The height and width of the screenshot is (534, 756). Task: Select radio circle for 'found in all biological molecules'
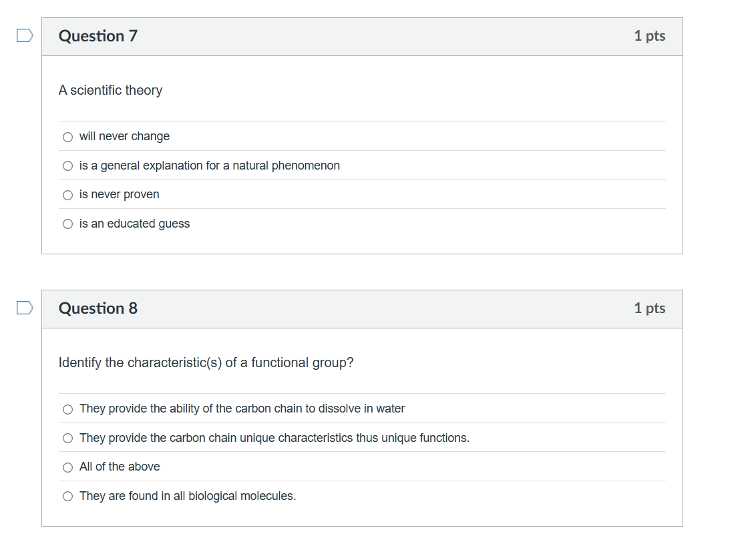(x=67, y=497)
